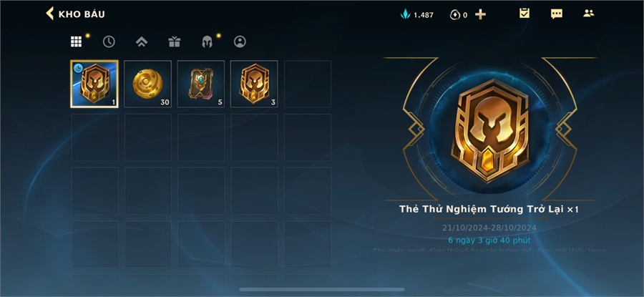Open the chat message icon
This screenshot has width=644, height=297.
pyautogui.click(x=557, y=14)
